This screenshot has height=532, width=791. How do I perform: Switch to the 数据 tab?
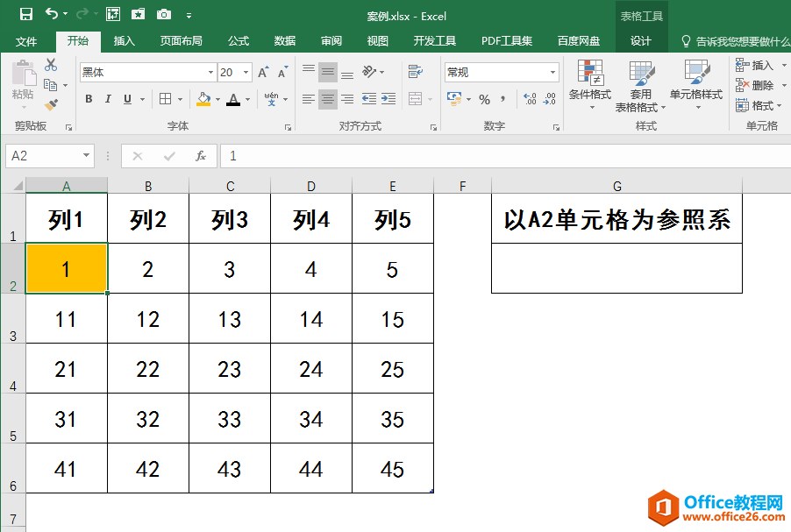click(284, 41)
